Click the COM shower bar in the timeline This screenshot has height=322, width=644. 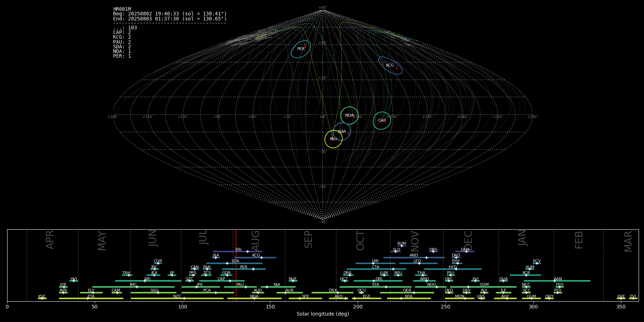click(x=483, y=287)
